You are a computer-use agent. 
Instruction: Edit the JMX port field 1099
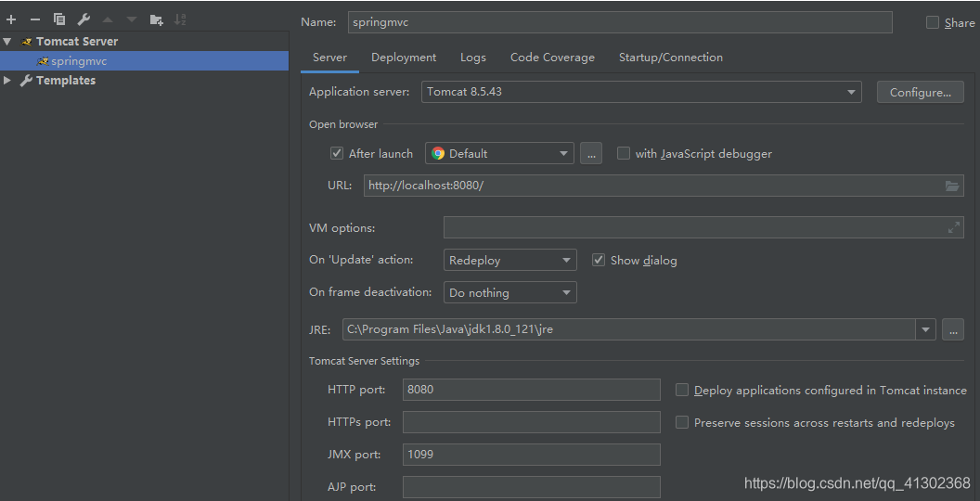pos(531,455)
